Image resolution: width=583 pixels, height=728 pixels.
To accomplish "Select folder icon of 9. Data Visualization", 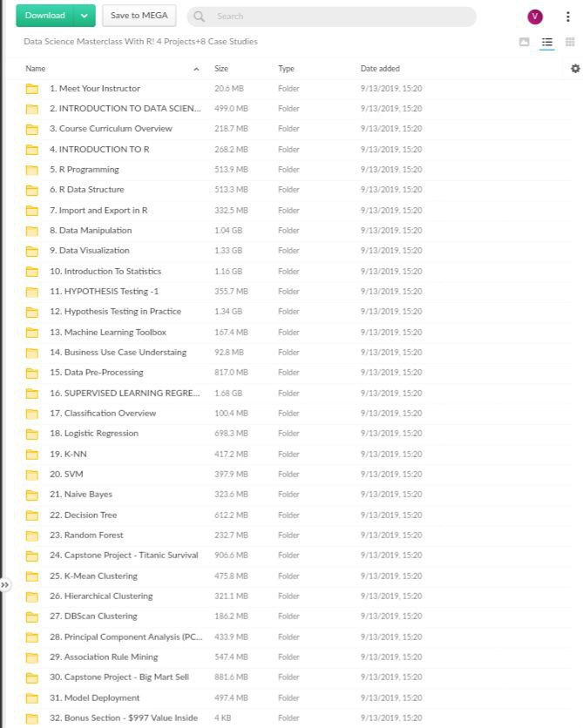I will (x=32, y=251).
